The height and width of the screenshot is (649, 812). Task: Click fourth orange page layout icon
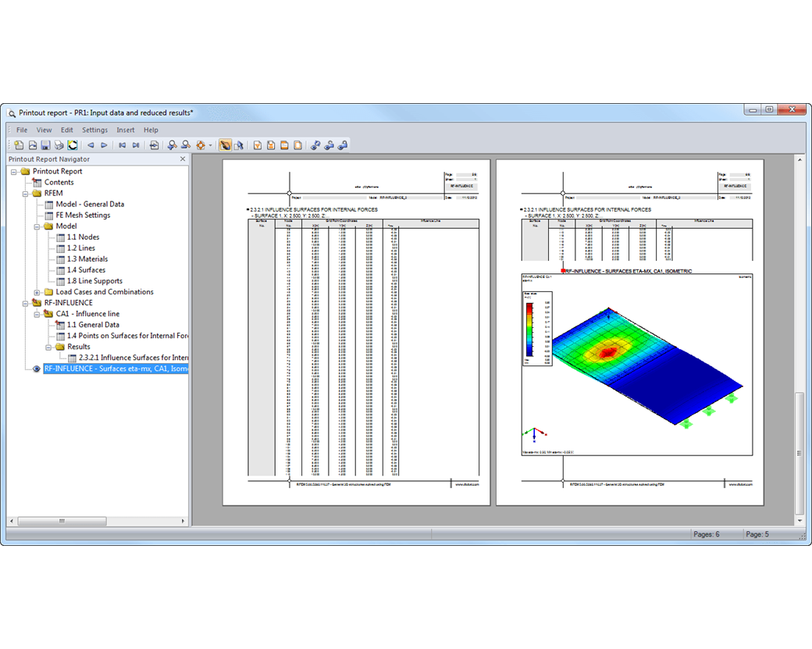coord(297,145)
